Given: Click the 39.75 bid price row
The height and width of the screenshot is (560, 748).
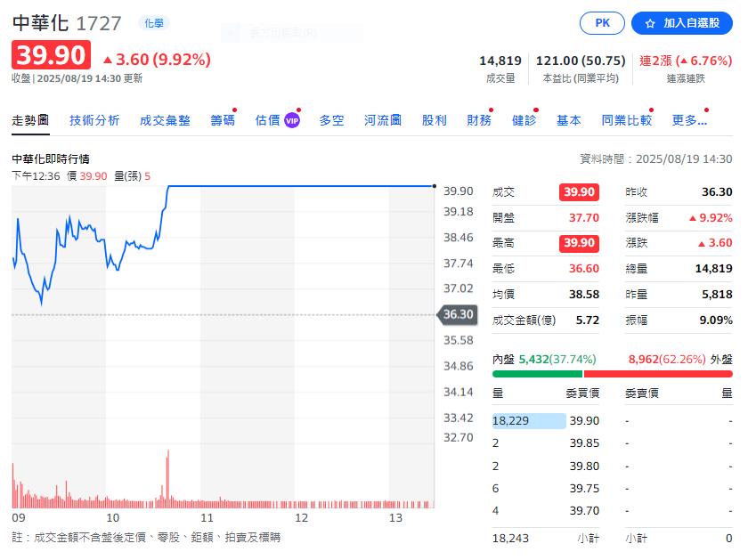Looking at the screenshot, I should click(546, 489).
